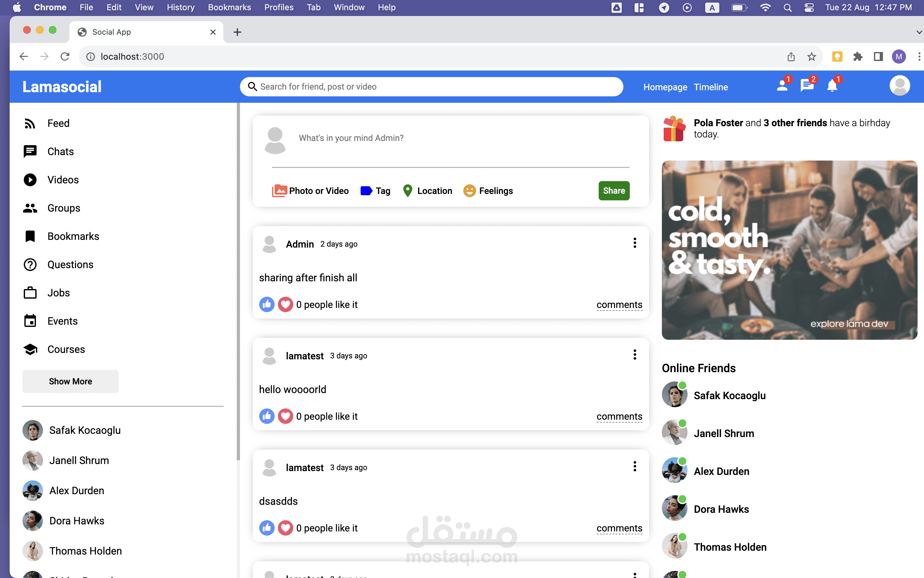This screenshot has height=578, width=924.
Task: Click the green Share button
Action: (x=614, y=190)
